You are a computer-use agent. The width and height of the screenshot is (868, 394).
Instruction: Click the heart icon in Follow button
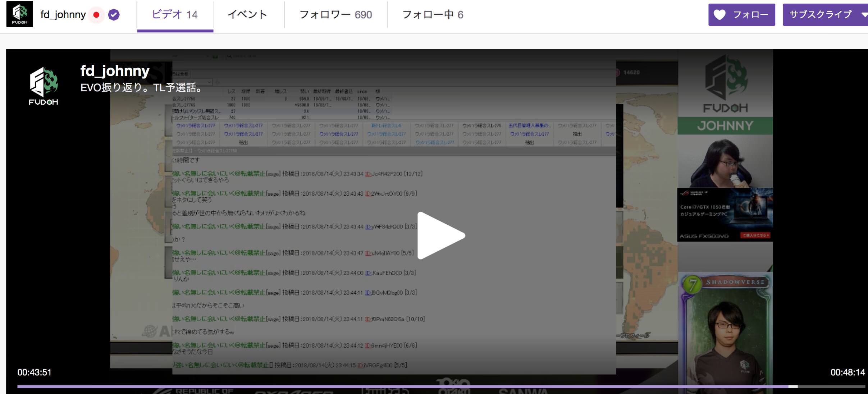719,15
